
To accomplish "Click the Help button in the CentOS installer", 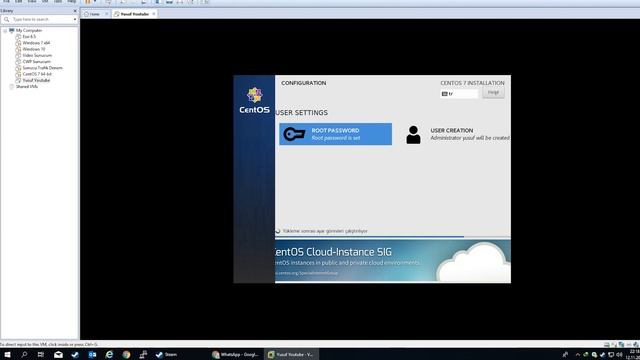I will pos(493,93).
